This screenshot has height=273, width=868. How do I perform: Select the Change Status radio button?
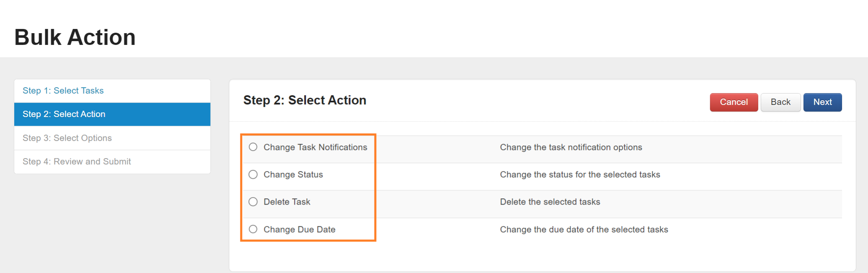tap(253, 174)
